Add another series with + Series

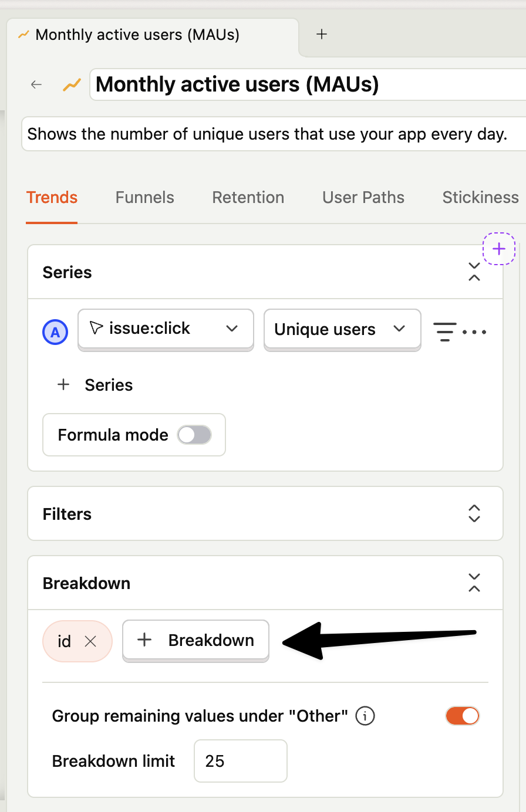(95, 385)
